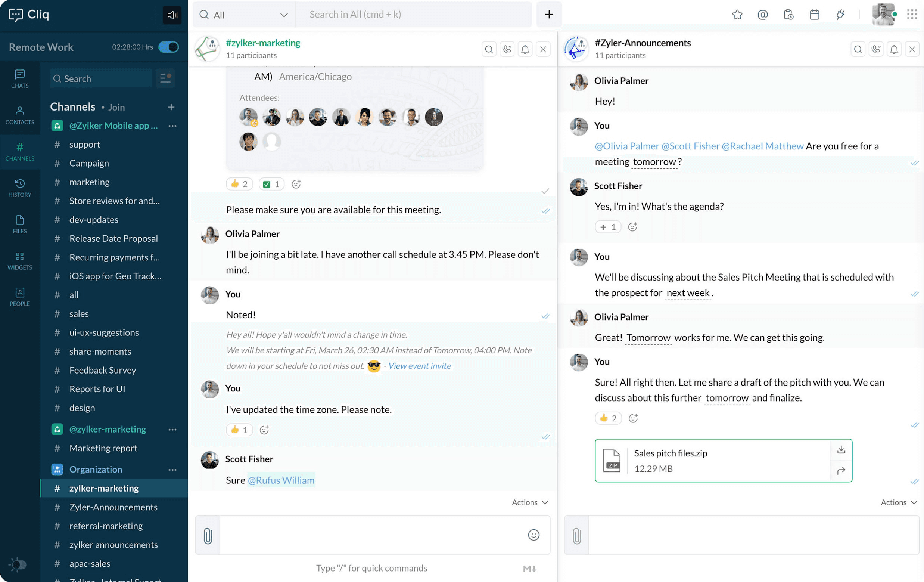Click attachment paperclip in zylker-marketing composer
This screenshot has width=924, height=582.
tap(208, 536)
